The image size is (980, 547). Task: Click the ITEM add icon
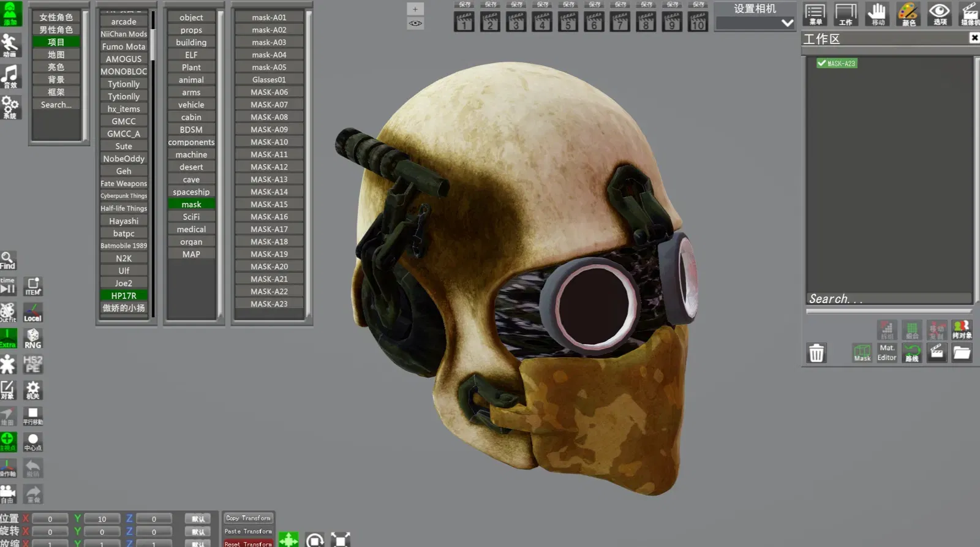[33, 286]
